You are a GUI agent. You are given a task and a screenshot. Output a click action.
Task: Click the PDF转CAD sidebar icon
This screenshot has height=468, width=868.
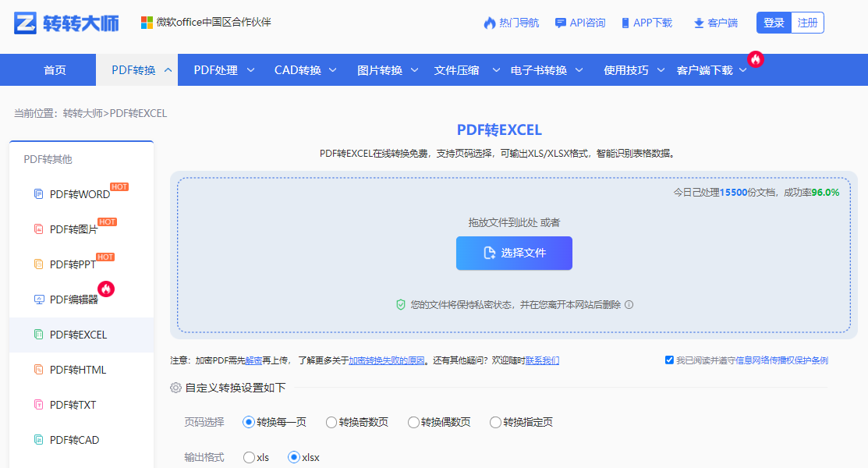(38, 440)
